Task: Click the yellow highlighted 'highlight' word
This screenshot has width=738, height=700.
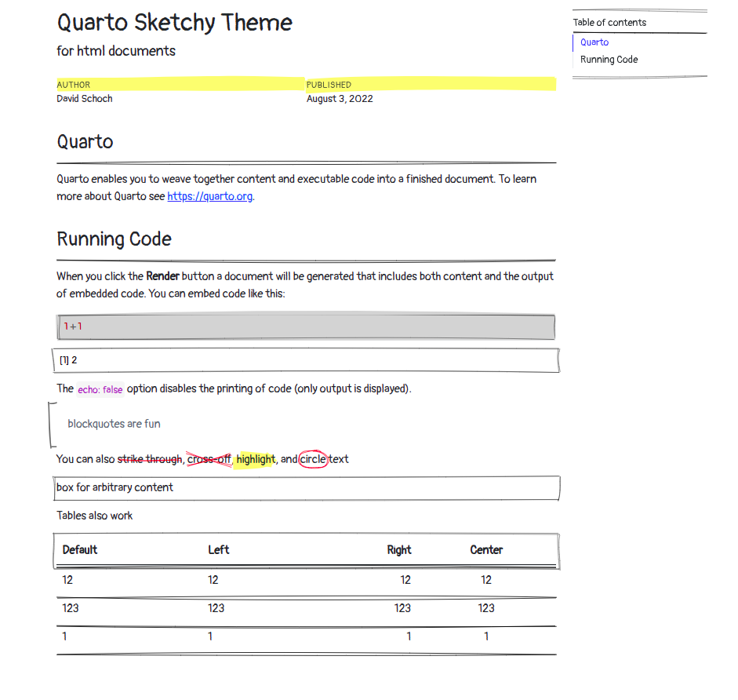Action: coord(256,459)
